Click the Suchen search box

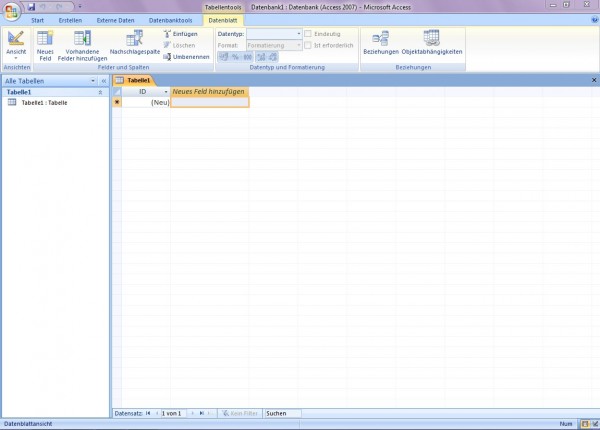click(282, 413)
